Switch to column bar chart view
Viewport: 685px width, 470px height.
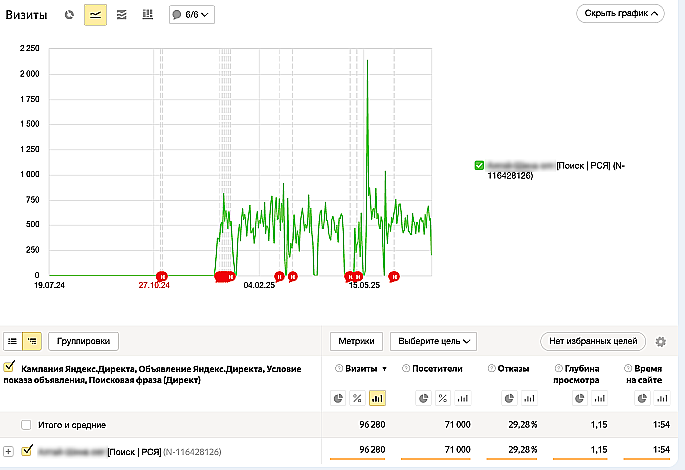click(148, 14)
